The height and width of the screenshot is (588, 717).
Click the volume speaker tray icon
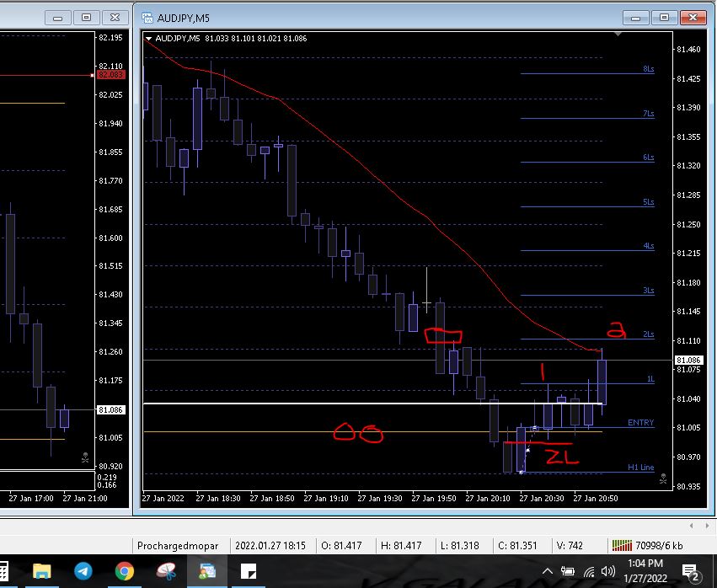click(607, 571)
